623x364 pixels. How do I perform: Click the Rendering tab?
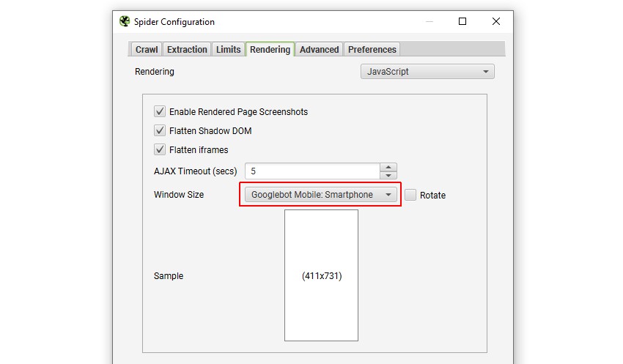(x=270, y=50)
